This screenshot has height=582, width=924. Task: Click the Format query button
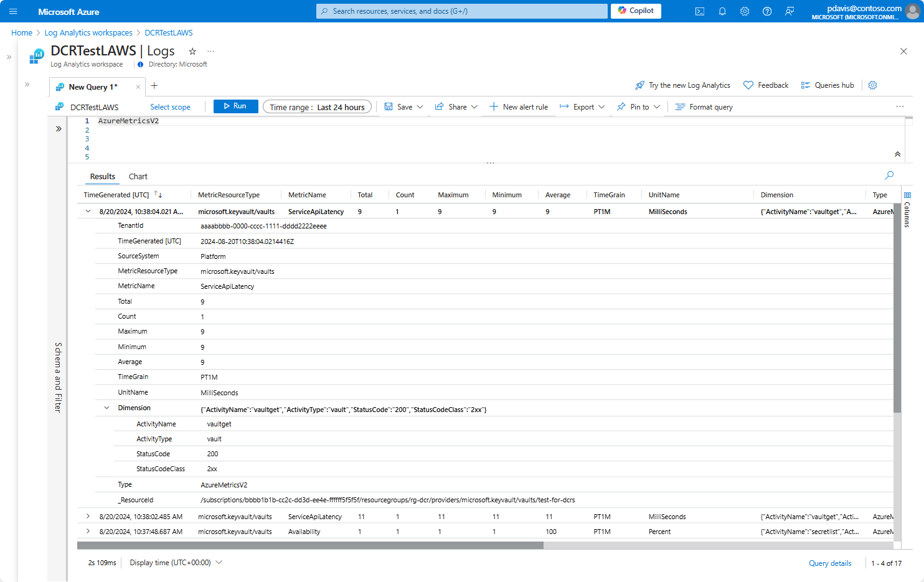[x=704, y=106]
